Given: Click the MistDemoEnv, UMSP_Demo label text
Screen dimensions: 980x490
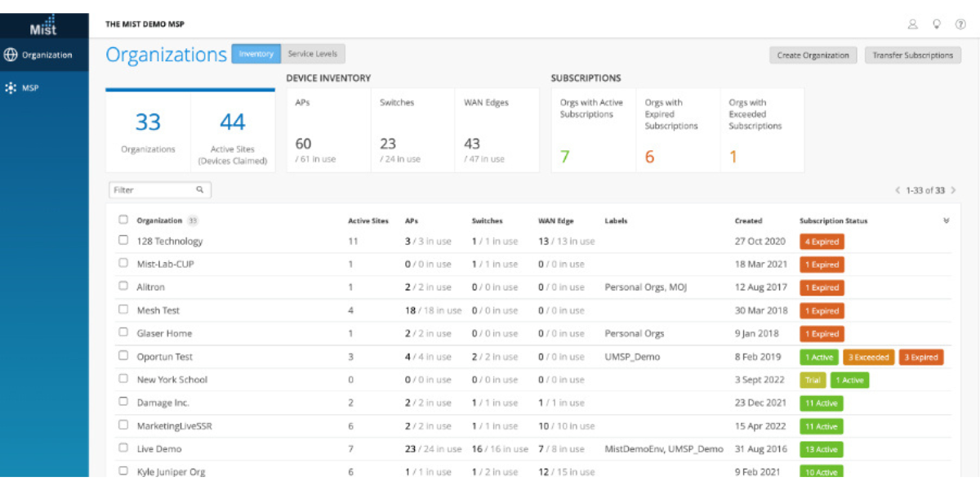Looking at the screenshot, I should (x=664, y=448).
